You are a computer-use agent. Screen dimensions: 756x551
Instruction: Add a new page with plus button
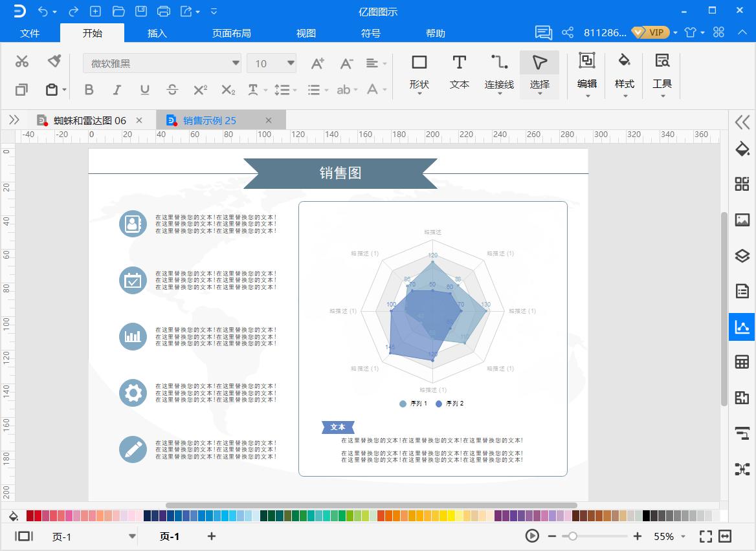(211, 536)
